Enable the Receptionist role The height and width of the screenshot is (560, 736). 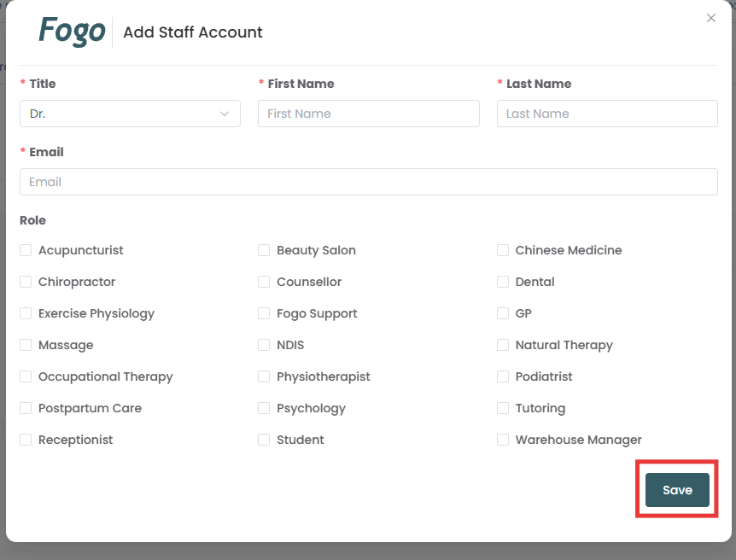click(x=26, y=440)
